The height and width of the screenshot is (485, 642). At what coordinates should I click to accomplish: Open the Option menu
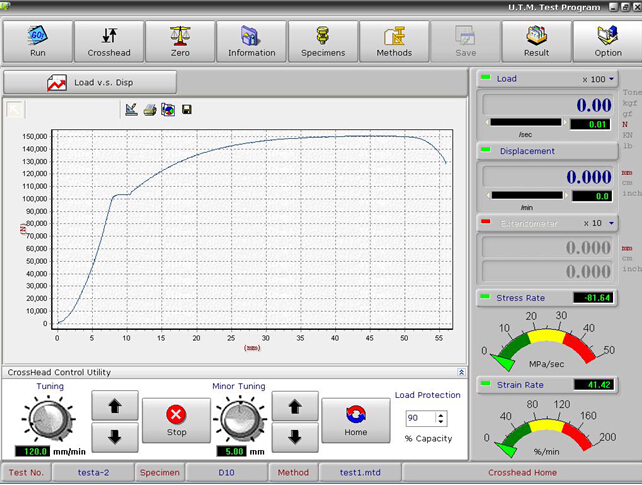[x=607, y=40]
